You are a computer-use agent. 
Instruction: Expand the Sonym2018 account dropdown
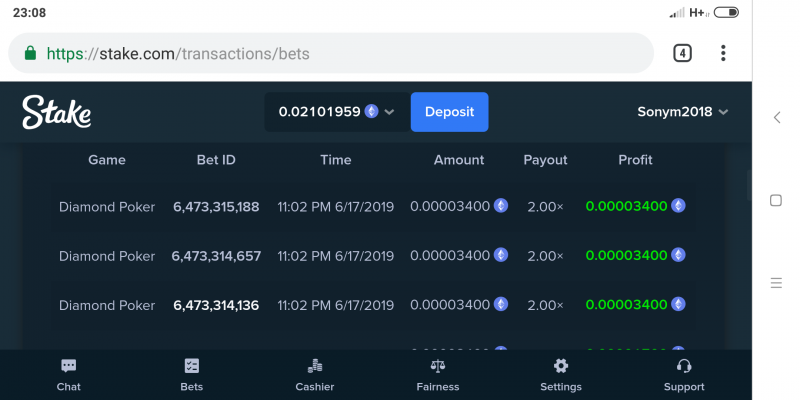[683, 112]
